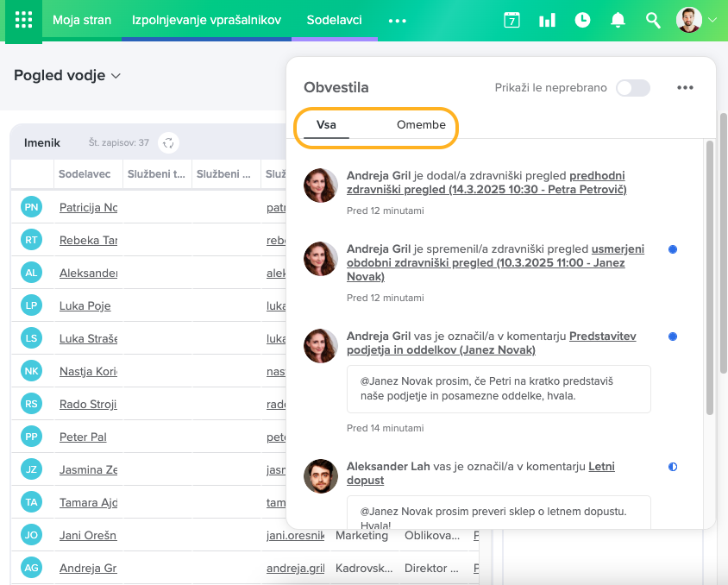Click Andreja Gril's avatar in first notification

(x=321, y=186)
